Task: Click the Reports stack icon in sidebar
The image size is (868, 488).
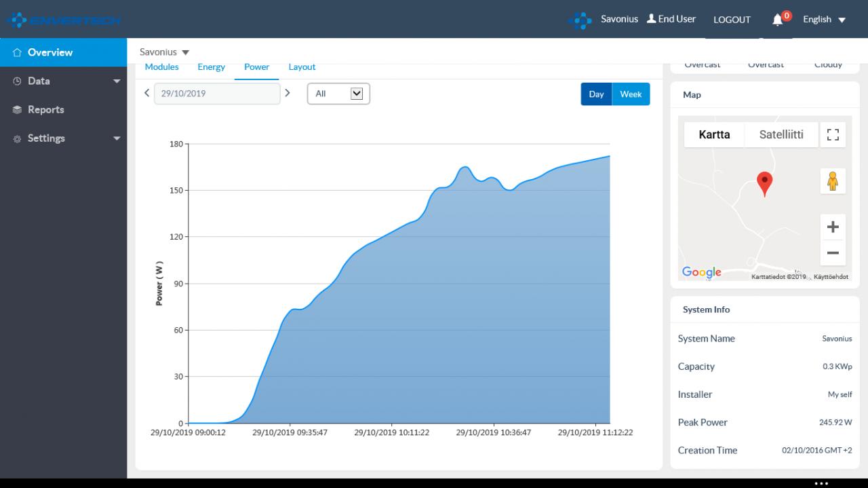Action: [x=18, y=110]
